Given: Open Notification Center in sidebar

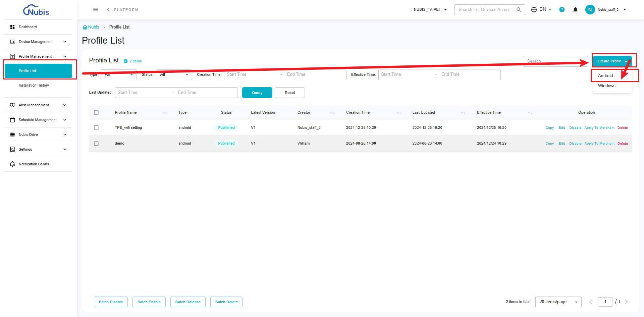Looking at the screenshot, I should 34,164.
